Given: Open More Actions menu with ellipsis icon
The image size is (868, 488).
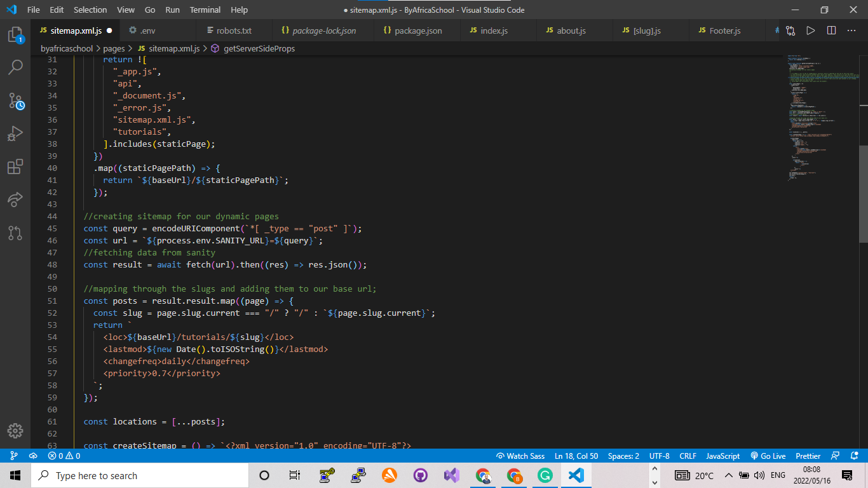Looking at the screenshot, I should 851,30.
